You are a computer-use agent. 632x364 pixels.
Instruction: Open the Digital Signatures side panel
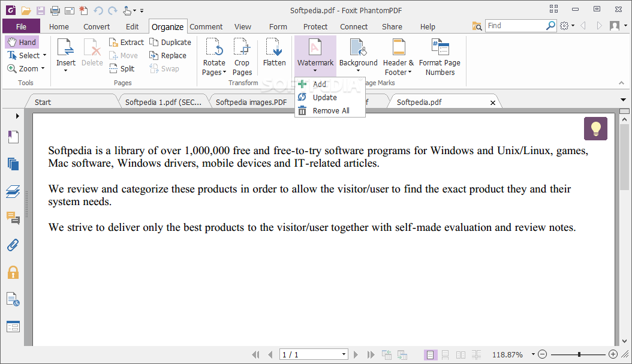13,299
